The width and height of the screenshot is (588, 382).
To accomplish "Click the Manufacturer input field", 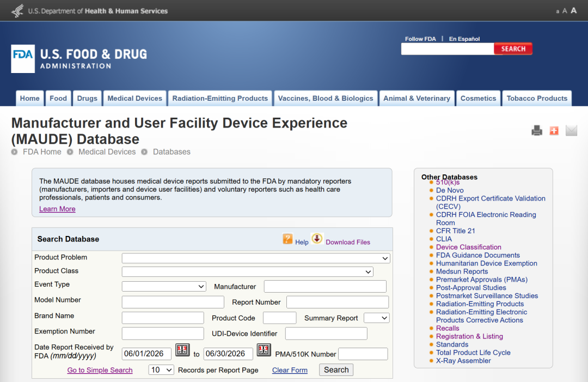I will (x=325, y=286).
